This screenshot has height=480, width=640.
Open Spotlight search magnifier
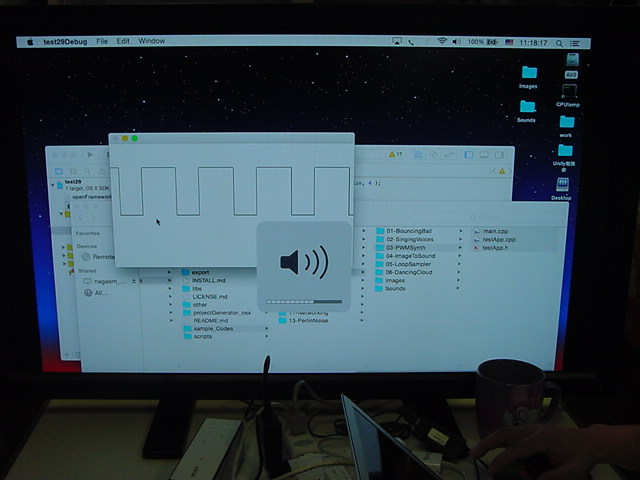click(559, 43)
